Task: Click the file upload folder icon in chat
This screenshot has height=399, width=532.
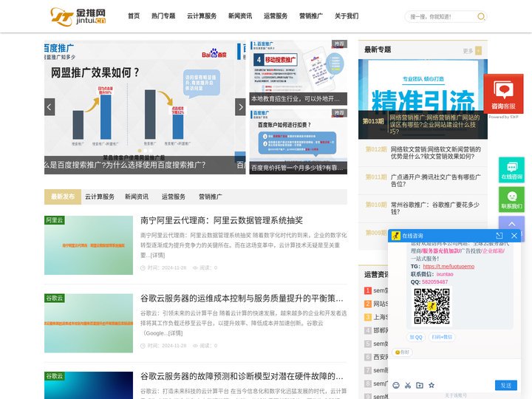Action: pos(420,385)
